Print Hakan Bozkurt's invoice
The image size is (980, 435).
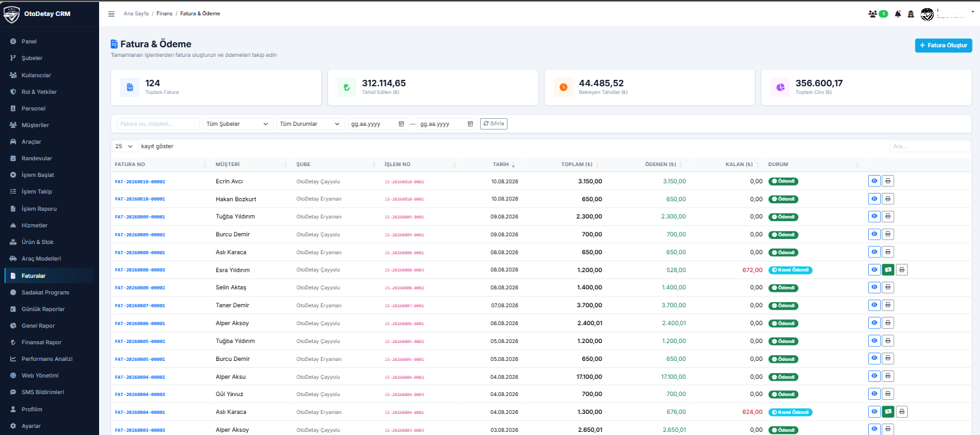(888, 199)
